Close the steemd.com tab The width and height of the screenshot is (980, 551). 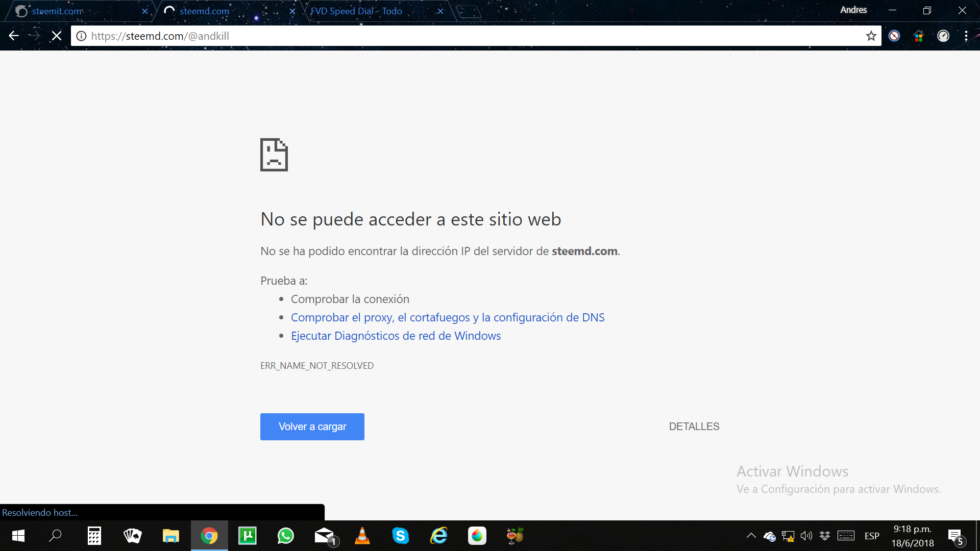click(x=292, y=11)
